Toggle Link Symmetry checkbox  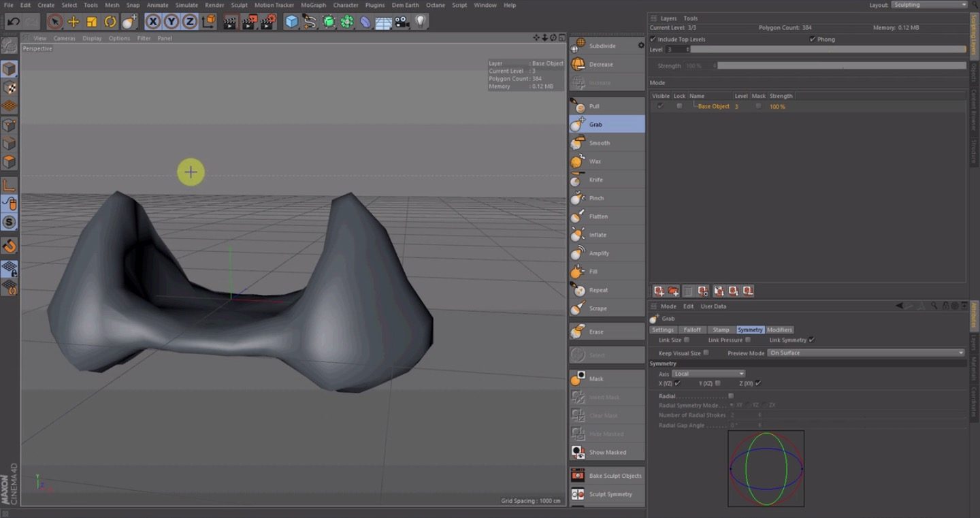[x=811, y=340]
